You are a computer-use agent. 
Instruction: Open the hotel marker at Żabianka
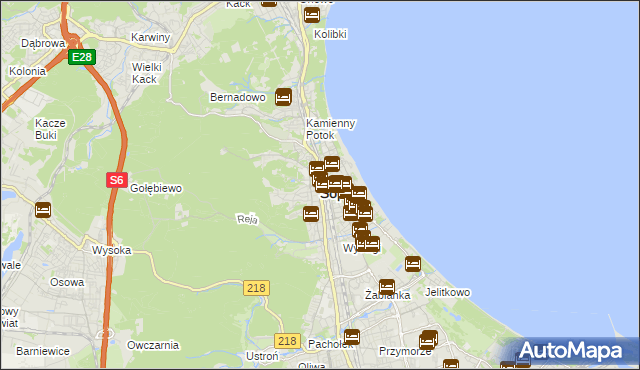tap(387, 287)
